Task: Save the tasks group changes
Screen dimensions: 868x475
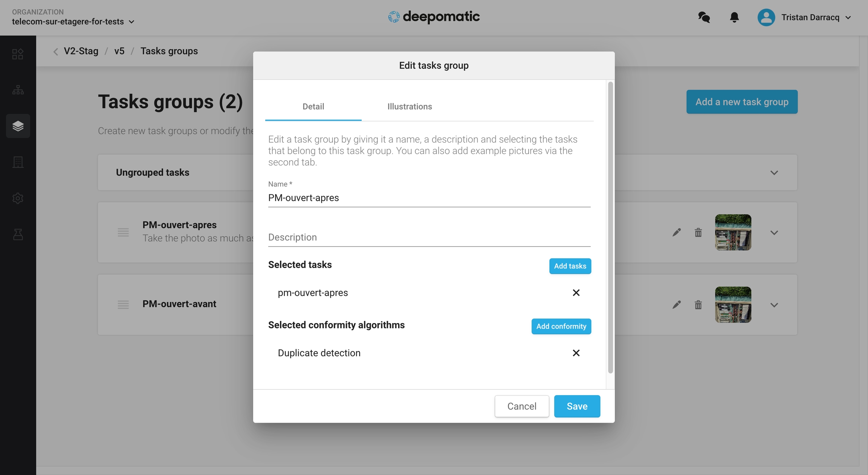Action: 577,406
